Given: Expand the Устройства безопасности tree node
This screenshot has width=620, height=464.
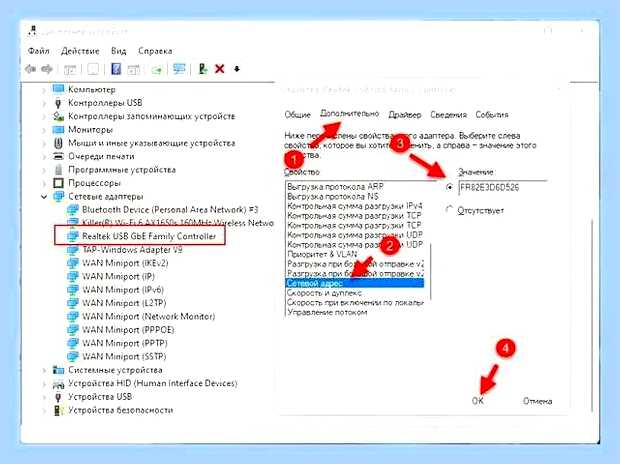Looking at the screenshot, I should [44, 411].
